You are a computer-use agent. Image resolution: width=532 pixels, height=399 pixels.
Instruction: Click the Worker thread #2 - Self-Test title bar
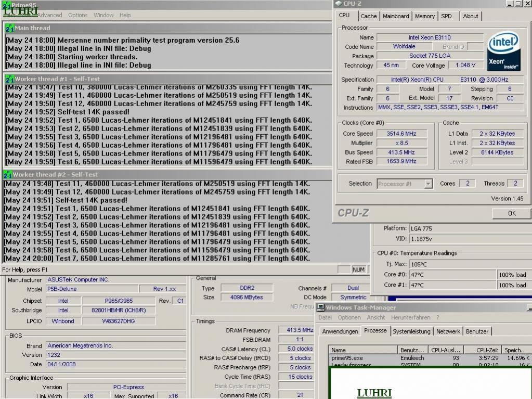point(167,175)
